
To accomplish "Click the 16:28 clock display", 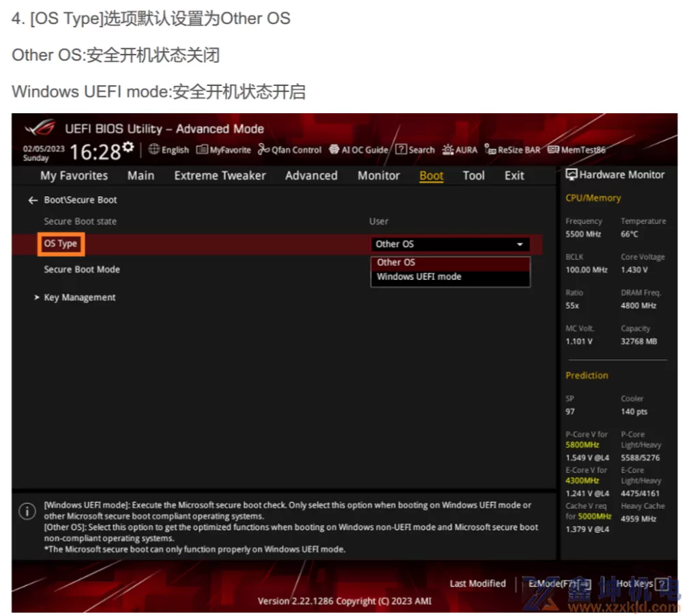I will (95, 152).
